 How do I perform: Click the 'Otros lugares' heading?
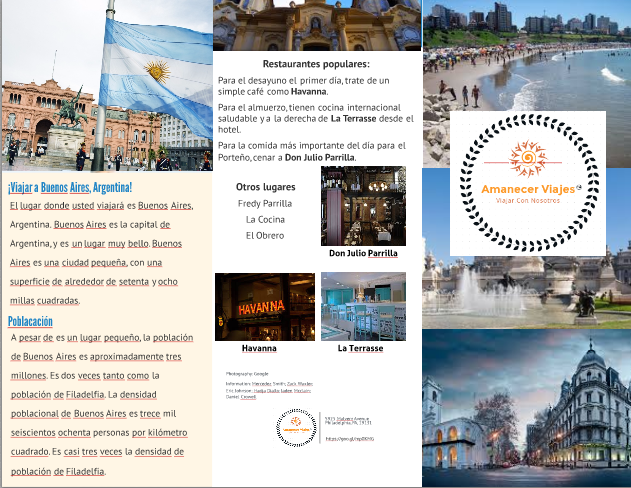(x=265, y=187)
